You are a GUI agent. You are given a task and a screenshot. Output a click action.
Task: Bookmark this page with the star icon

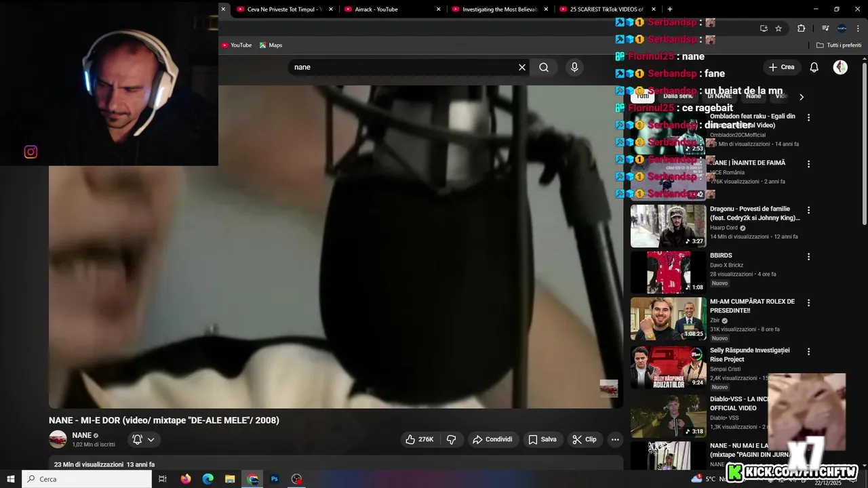click(x=778, y=28)
